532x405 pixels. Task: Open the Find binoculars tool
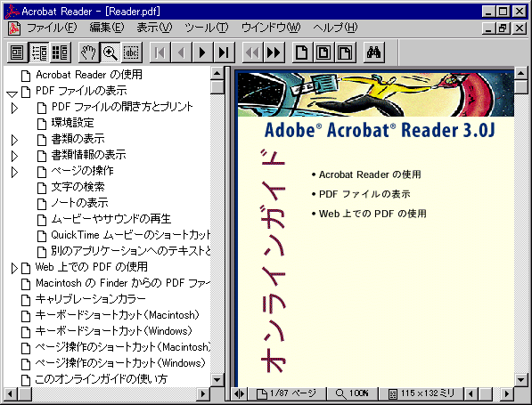(x=373, y=53)
